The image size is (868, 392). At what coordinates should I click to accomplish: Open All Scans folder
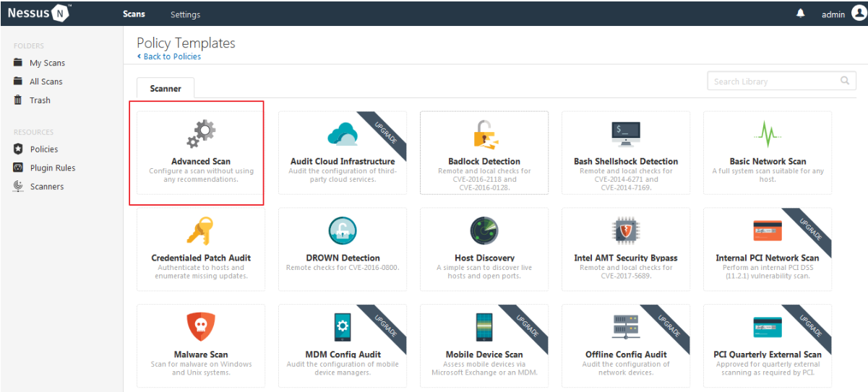[x=46, y=82]
